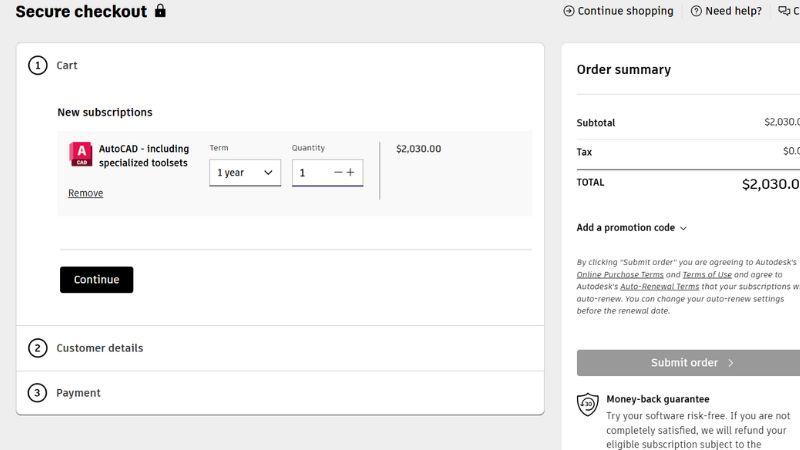
Task: Expand the Customer details step
Action: click(x=99, y=348)
